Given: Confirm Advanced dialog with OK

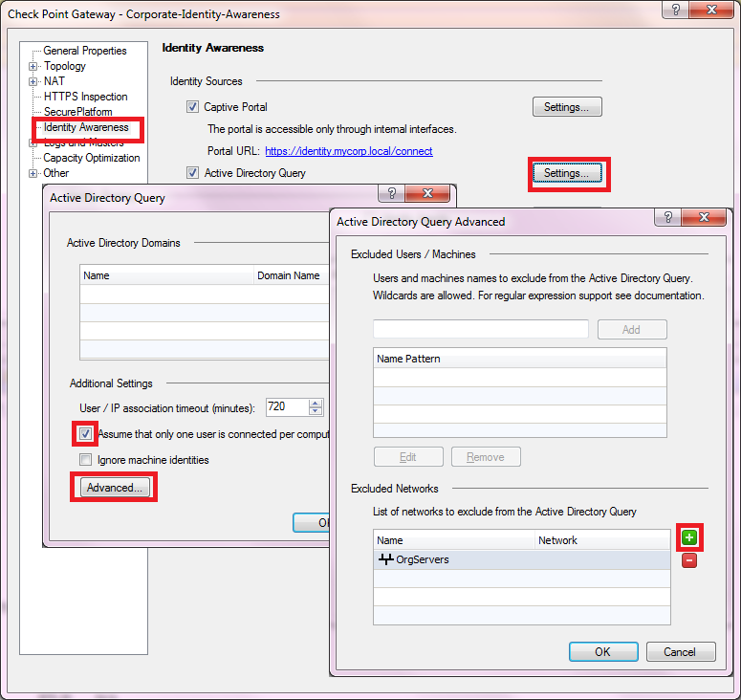Looking at the screenshot, I should click(603, 652).
